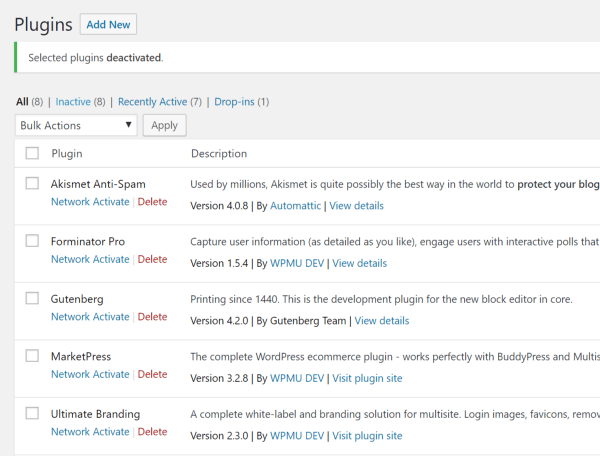Open the Bulk Actions dropdown

76,125
